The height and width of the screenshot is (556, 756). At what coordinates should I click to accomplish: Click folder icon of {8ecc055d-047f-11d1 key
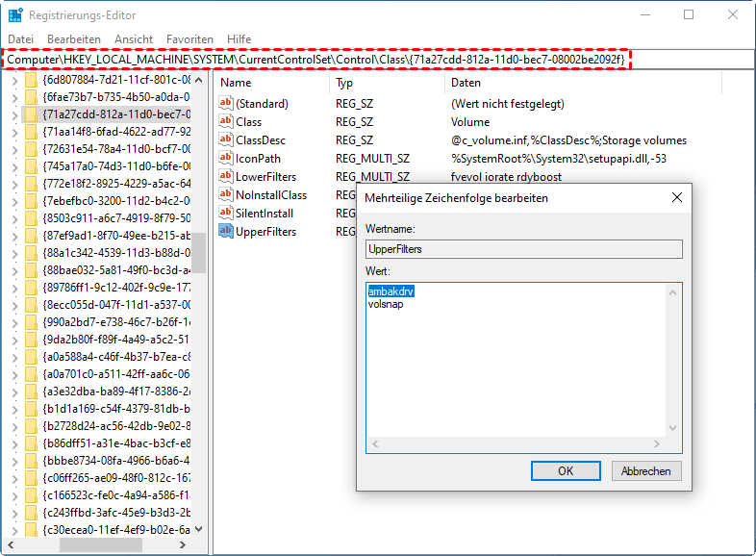31,305
